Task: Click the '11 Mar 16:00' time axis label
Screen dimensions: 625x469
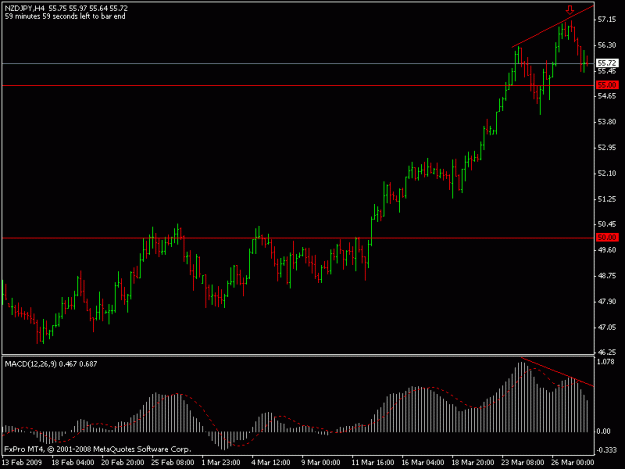Action: [373, 463]
